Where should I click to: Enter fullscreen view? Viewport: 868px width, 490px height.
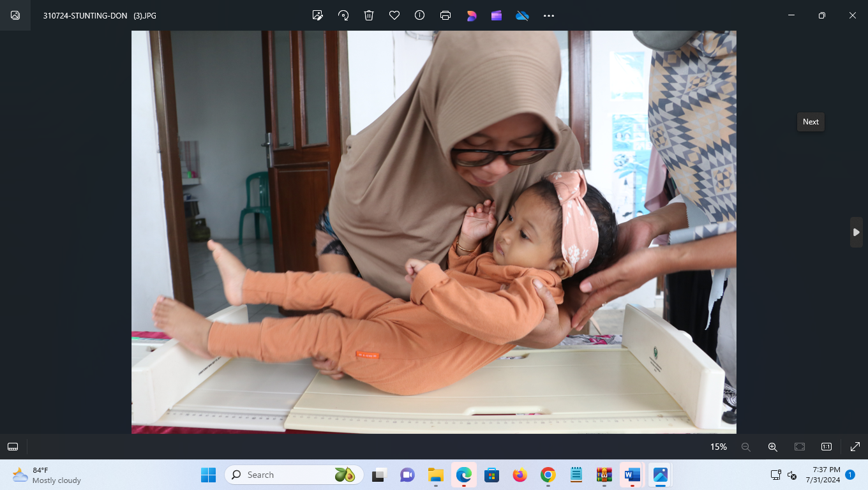pyautogui.click(x=854, y=447)
